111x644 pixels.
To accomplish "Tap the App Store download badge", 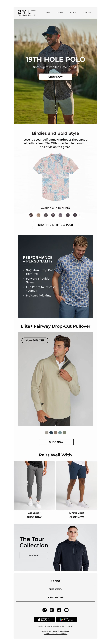I will pyautogui.click(x=45, y=619).
